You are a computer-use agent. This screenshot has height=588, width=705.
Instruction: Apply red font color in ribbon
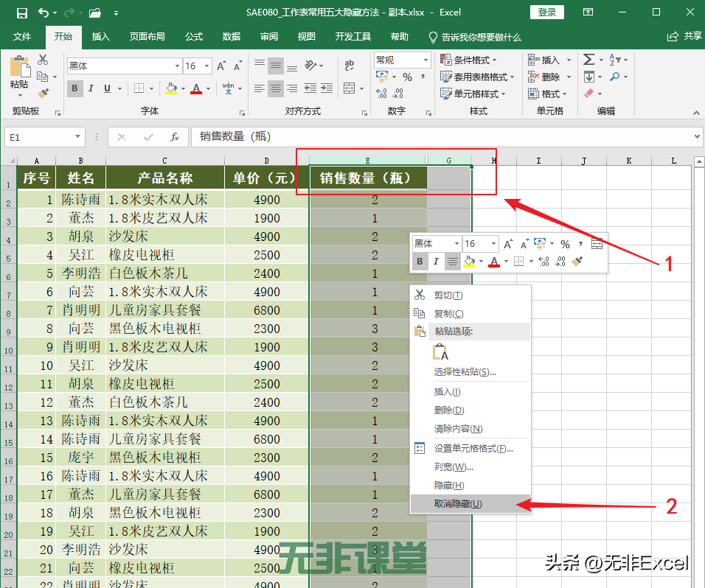click(196, 88)
